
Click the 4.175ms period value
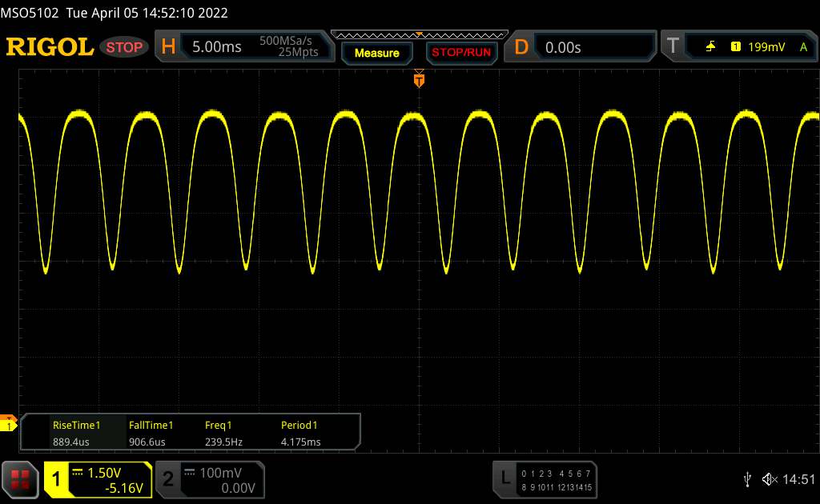coord(301,442)
